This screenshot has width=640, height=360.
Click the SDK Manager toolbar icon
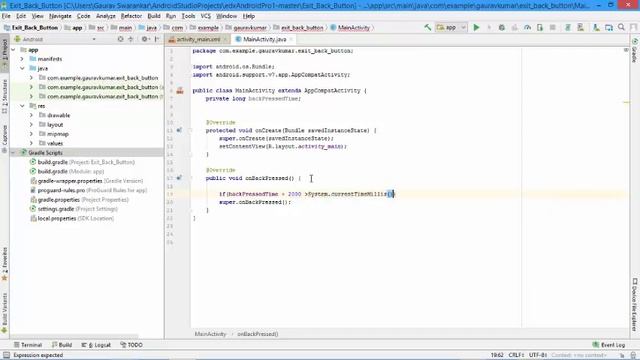609,28
